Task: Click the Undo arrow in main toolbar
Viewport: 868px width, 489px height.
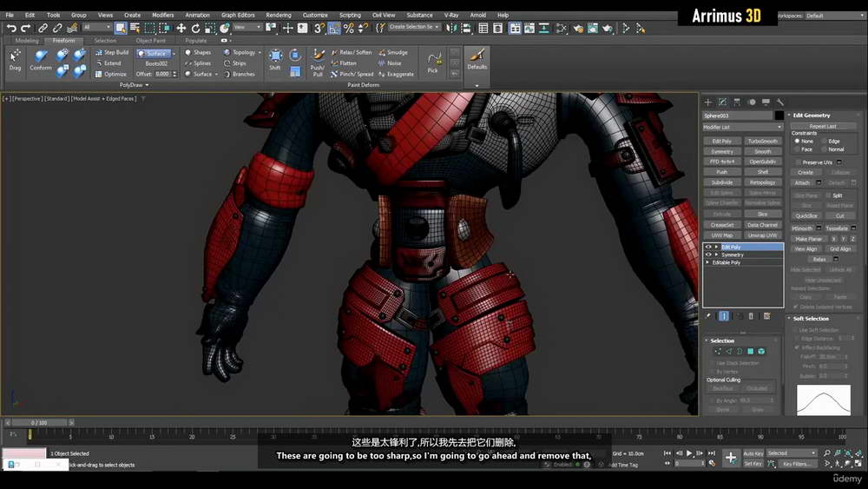Action: pos(11,28)
